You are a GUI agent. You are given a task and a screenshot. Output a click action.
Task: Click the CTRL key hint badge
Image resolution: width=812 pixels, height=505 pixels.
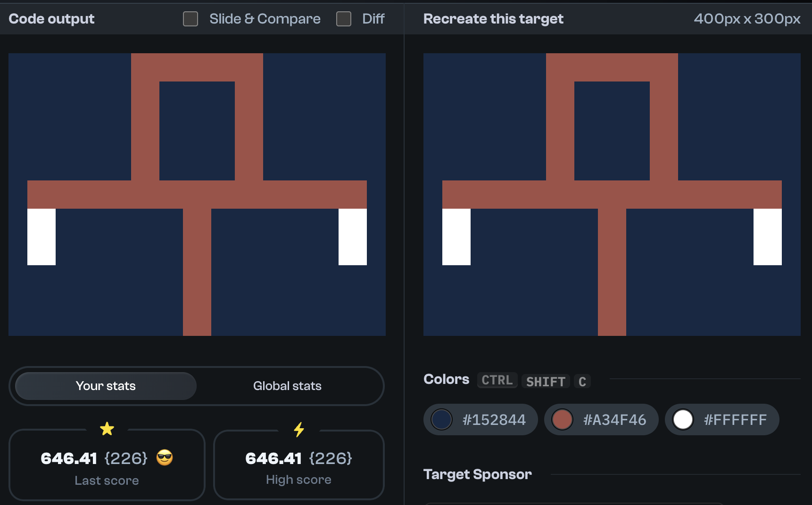coord(497,380)
